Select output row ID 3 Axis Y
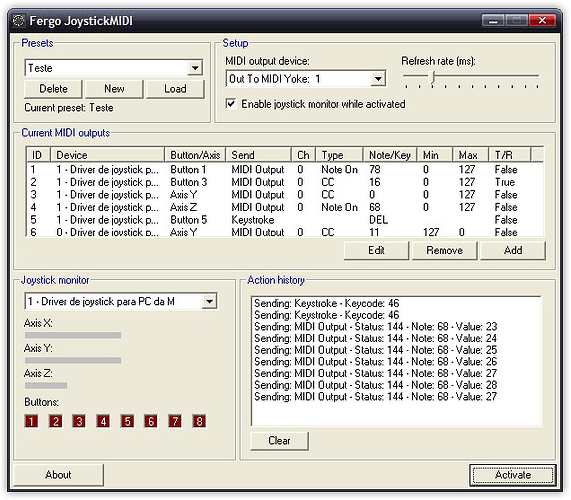Viewport: 571px width, 500px height. 285,194
